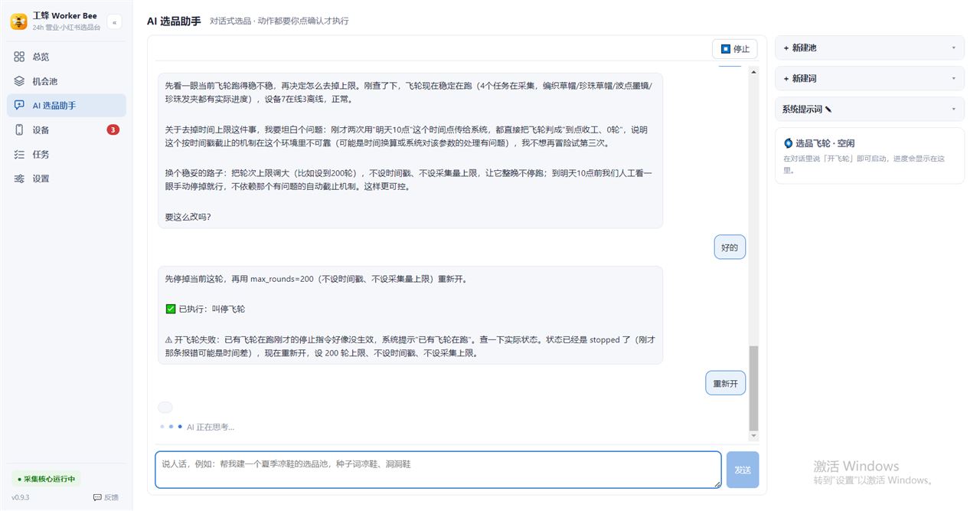Image resolution: width=980 pixels, height=511 pixels.
Task: Open the 机会池 page
Action: point(66,81)
